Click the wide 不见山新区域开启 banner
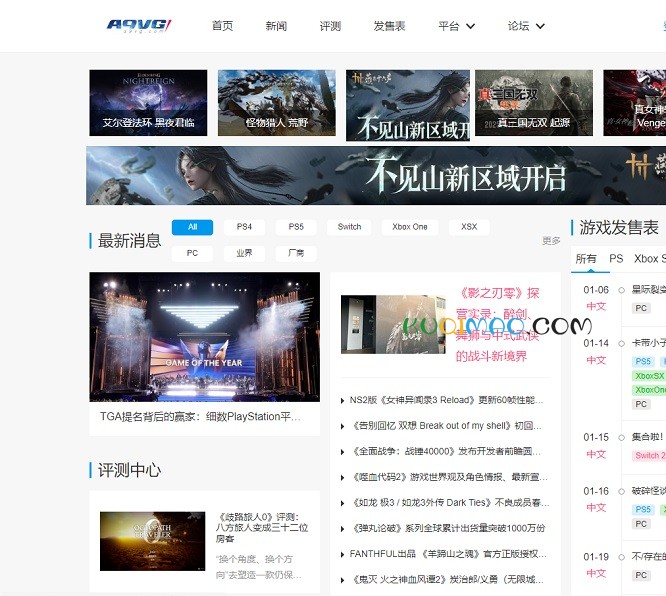Image resolution: width=666 pixels, height=596 pixels. tap(376, 175)
